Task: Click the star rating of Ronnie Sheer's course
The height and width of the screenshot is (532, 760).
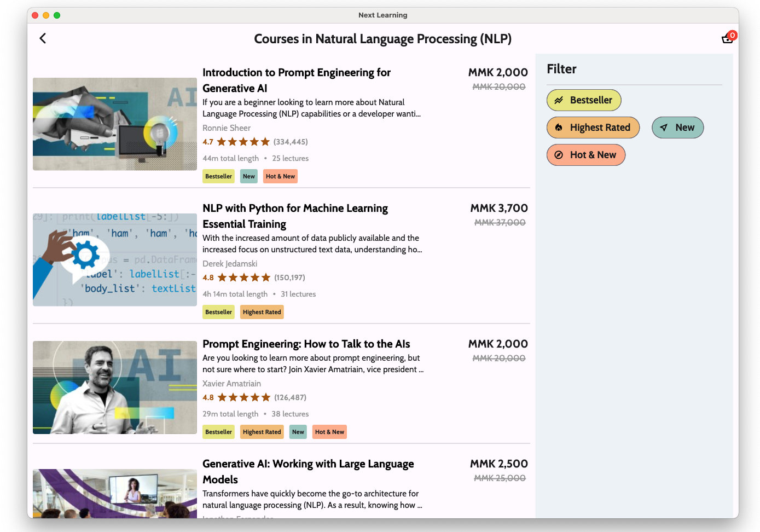Action: (243, 142)
